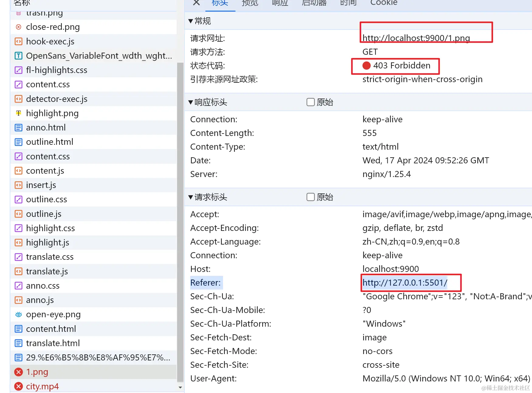Click the insert.js script icon

coord(19,185)
